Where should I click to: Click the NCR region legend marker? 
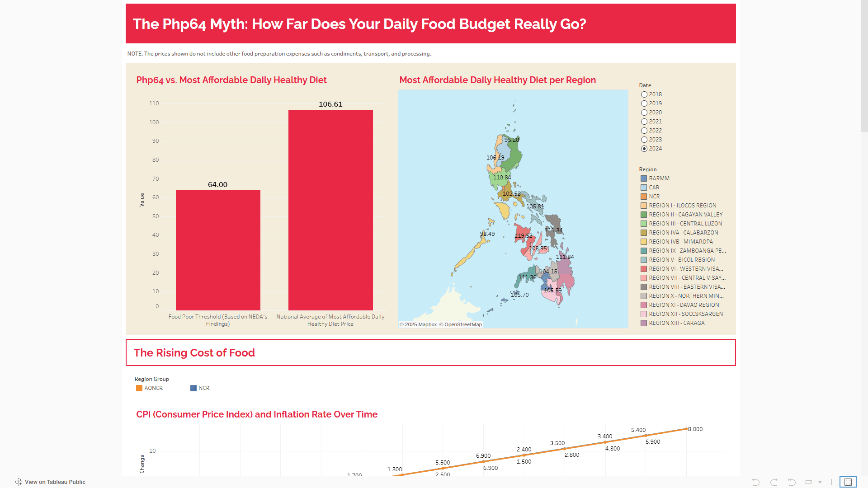click(644, 197)
